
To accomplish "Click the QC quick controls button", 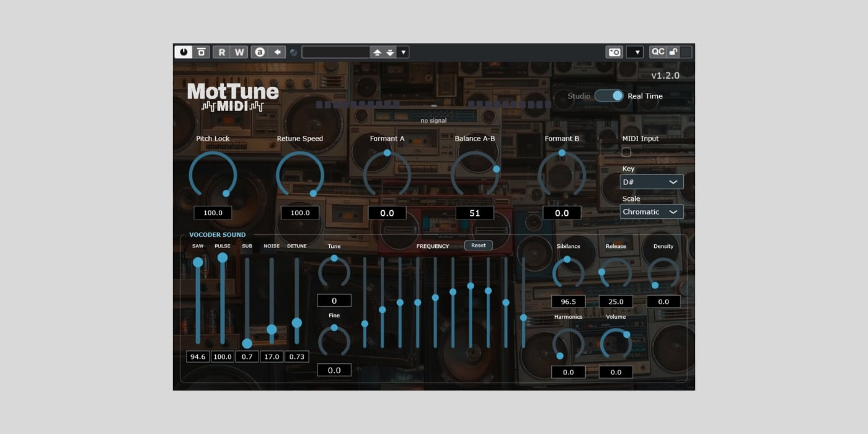I will (x=658, y=52).
